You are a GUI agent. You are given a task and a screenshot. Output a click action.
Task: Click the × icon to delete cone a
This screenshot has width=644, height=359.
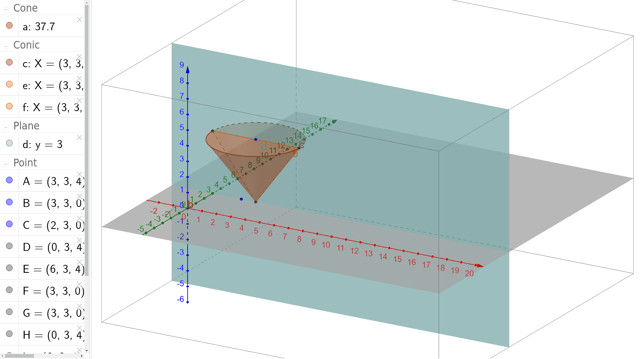tap(80, 20)
